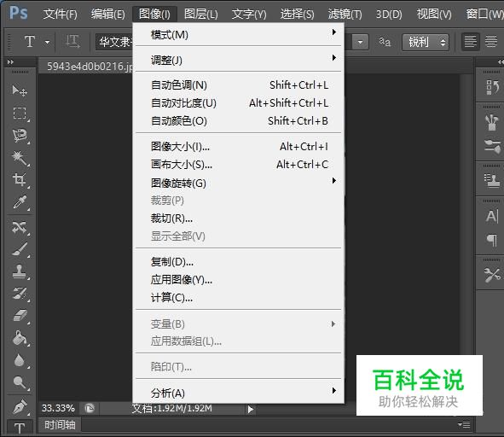Open the Paragraph panel icon
This screenshot has width=504, height=437.
point(492,240)
